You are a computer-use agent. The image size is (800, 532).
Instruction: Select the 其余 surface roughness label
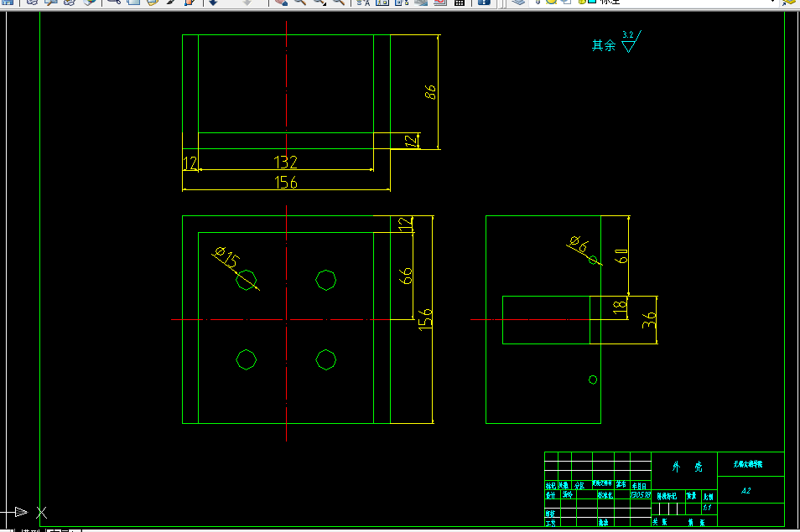604,45
